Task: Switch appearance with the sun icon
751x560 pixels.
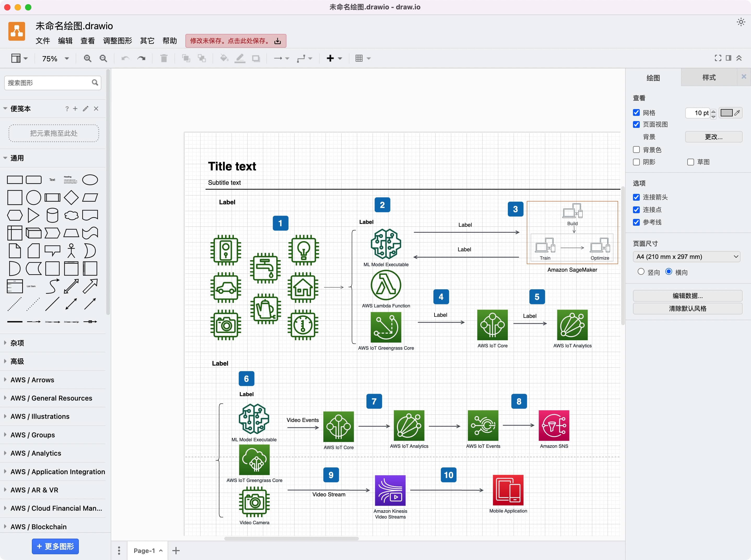Action: (x=741, y=22)
